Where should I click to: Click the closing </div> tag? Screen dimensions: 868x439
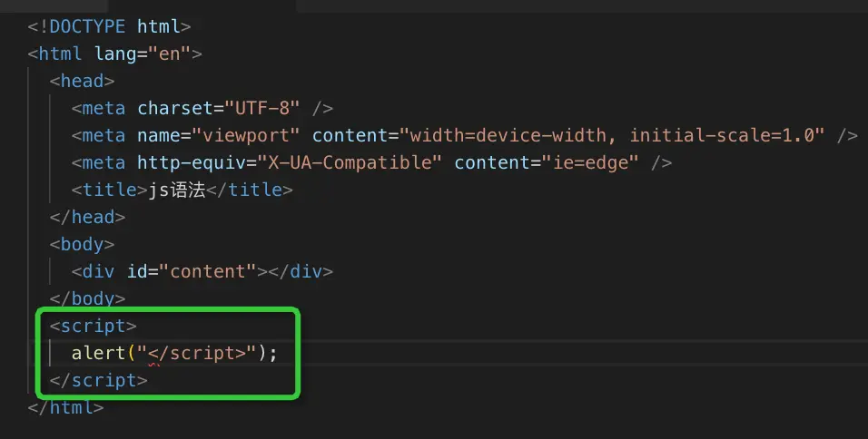pos(301,271)
